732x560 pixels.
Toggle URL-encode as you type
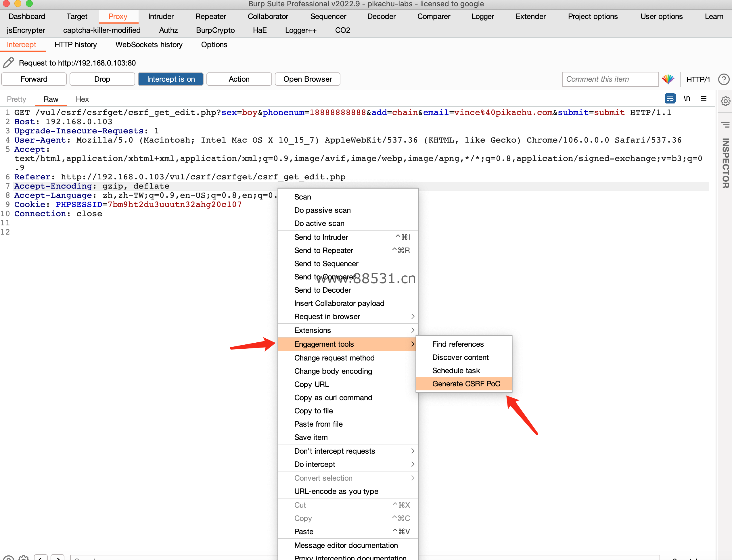coord(348,491)
